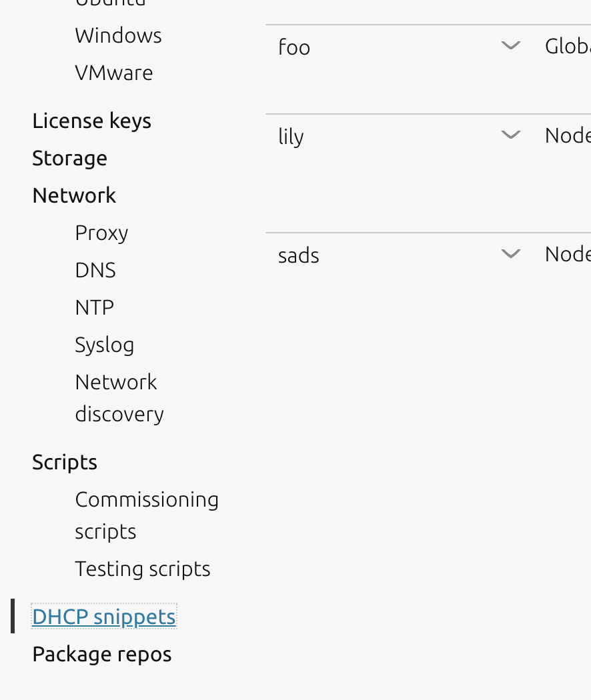Go to the Scripts settings section

click(x=64, y=463)
